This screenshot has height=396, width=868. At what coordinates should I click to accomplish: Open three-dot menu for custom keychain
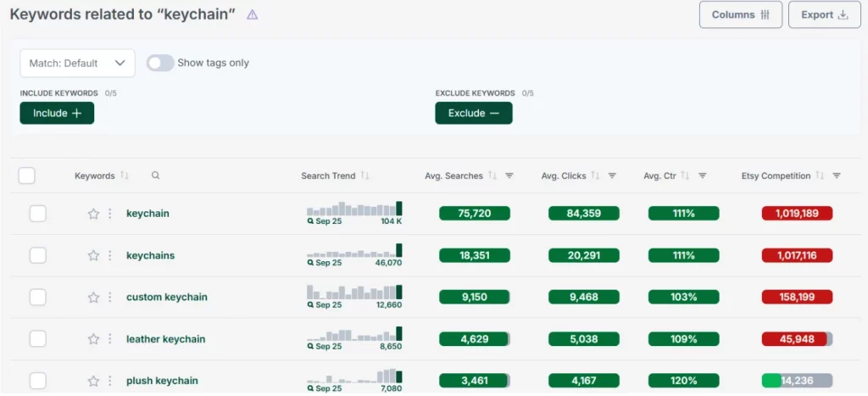[x=109, y=298]
